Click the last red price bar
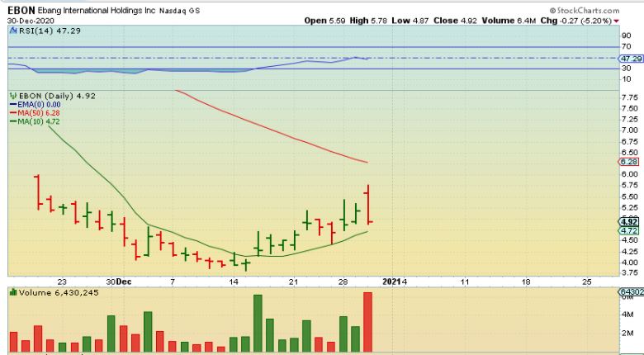This screenshot has width=644, height=355. point(368,204)
